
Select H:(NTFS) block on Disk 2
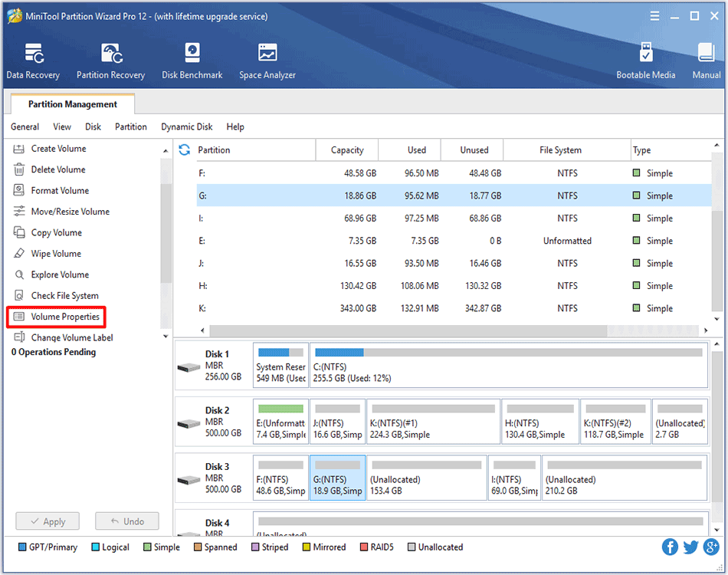click(540, 422)
